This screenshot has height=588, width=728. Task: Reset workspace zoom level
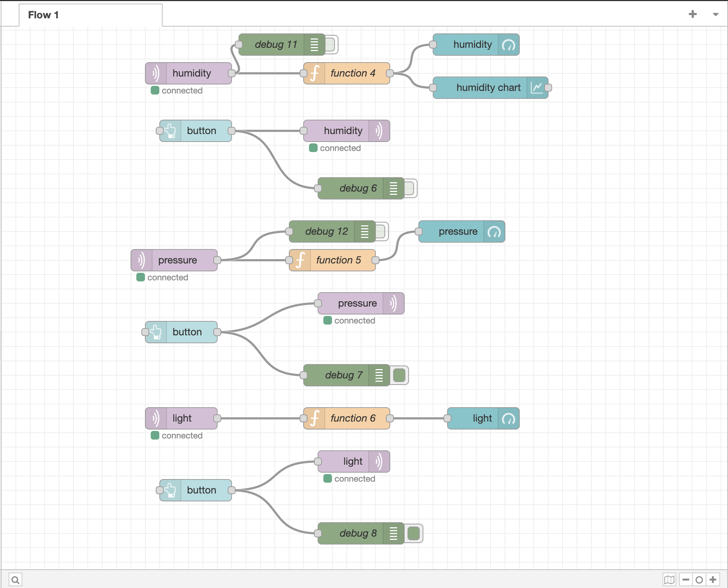[699, 579]
